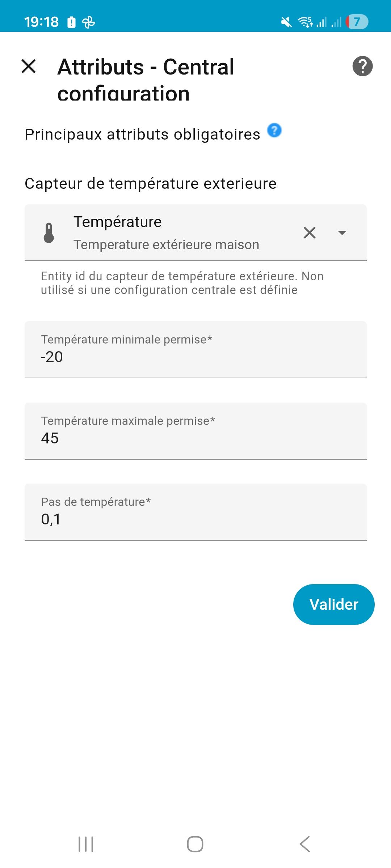Edit the Température maximale permise field
Screen dimensions: 391x868
click(195, 431)
